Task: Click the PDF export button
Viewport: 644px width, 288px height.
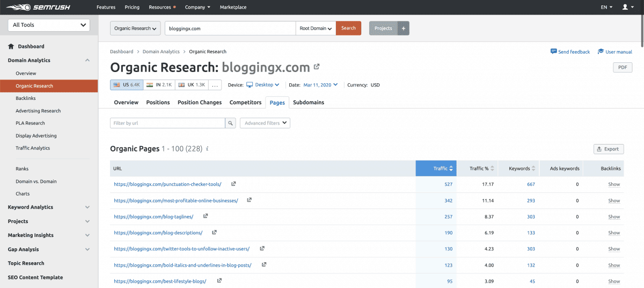Action: [623, 67]
